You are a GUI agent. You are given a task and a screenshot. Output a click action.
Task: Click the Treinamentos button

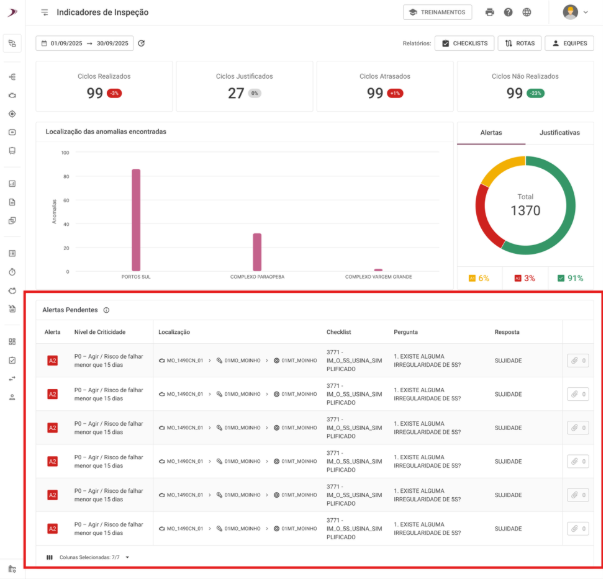[438, 12]
